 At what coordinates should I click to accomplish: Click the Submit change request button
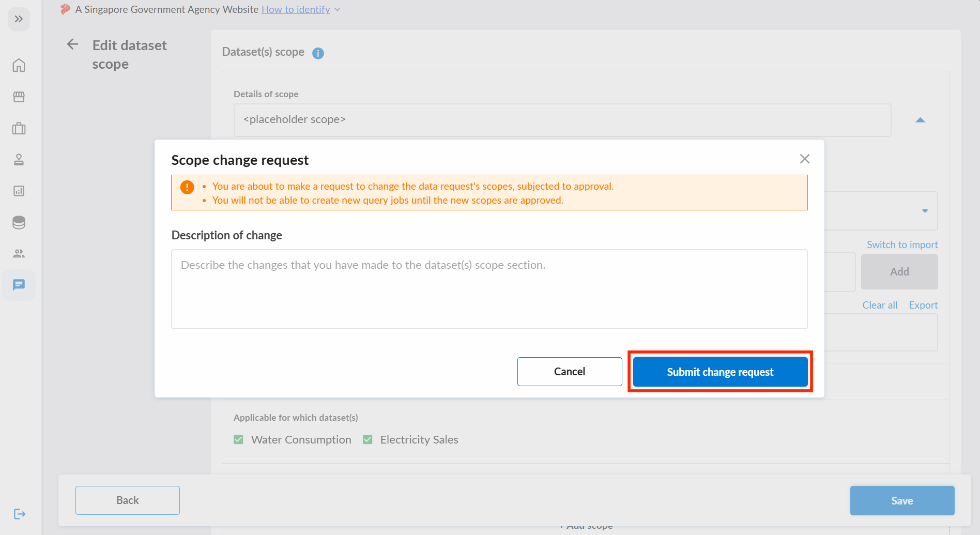click(x=720, y=372)
